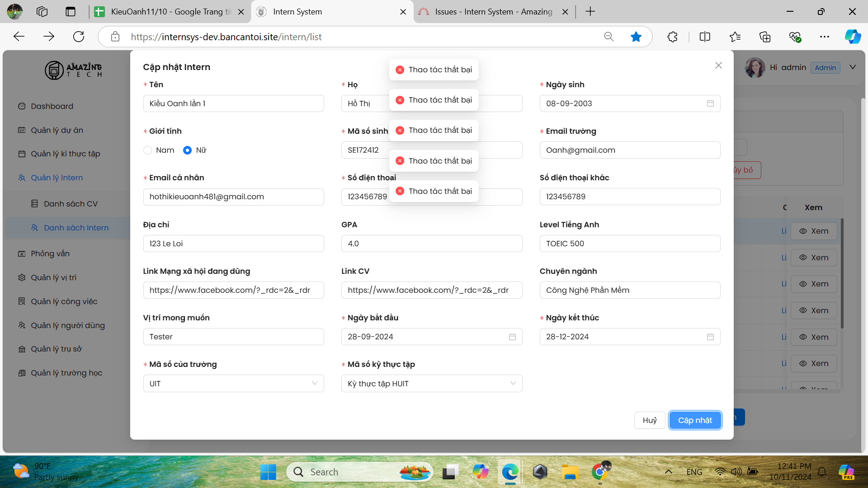Open browser extensions puzzle icon
Image resolution: width=868 pixels, height=488 pixels.
[x=672, y=37]
